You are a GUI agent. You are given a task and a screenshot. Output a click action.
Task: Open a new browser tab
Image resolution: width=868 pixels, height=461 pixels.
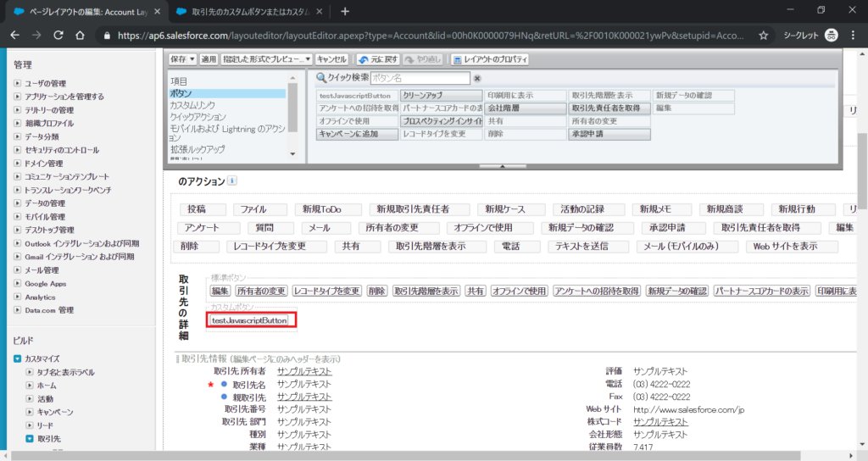[x=345, y=11]
